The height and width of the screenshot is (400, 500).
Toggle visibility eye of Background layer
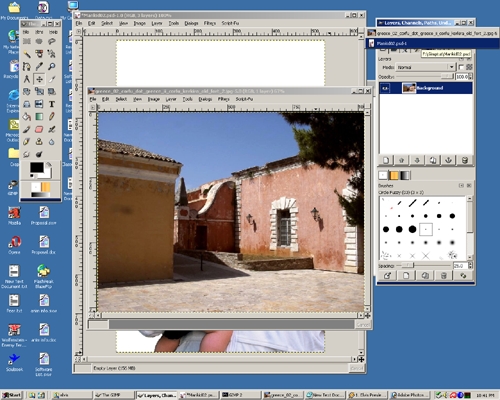pos(385,88)
